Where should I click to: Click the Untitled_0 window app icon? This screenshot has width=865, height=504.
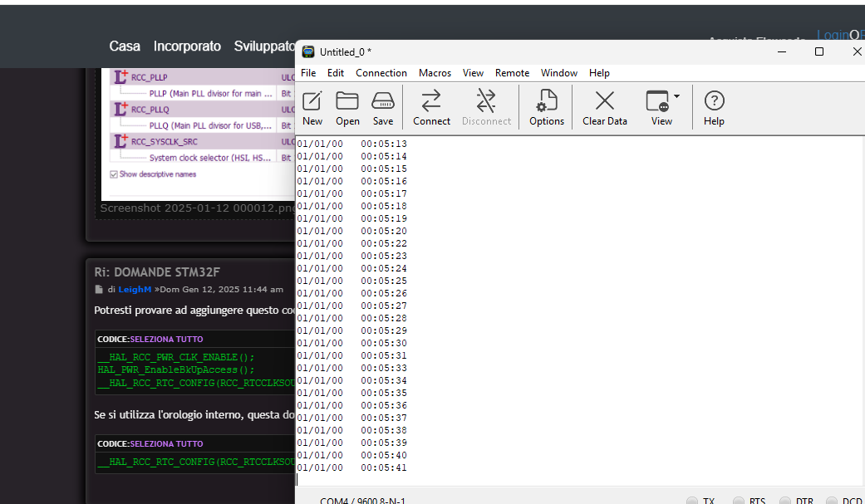tap(308, 51)
